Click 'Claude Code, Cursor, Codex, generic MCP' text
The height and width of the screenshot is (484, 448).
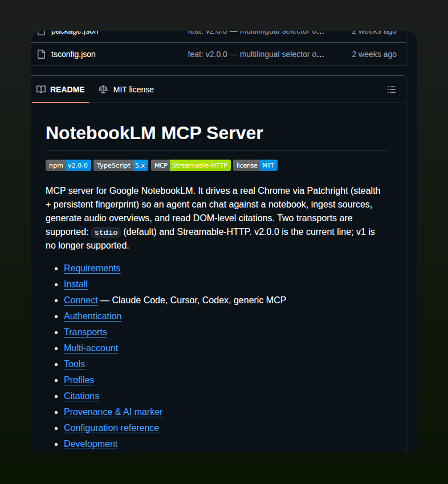[x=199, y=300]
